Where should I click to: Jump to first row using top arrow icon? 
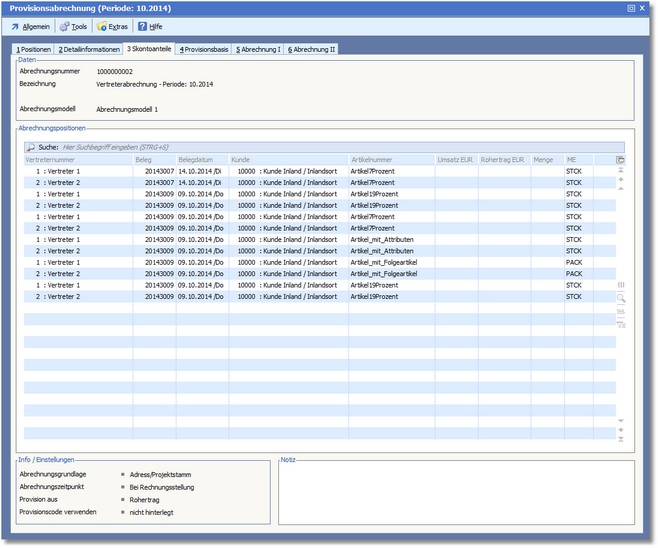(621, 171)
